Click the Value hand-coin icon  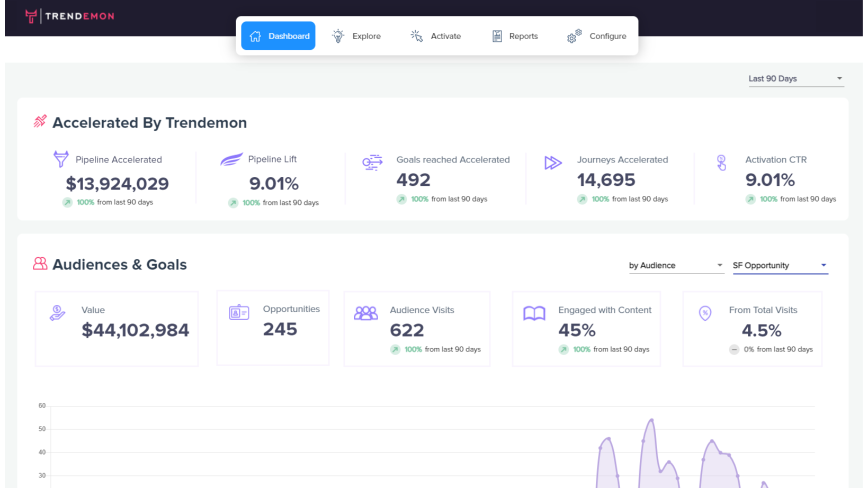click(x=57, y=313)
